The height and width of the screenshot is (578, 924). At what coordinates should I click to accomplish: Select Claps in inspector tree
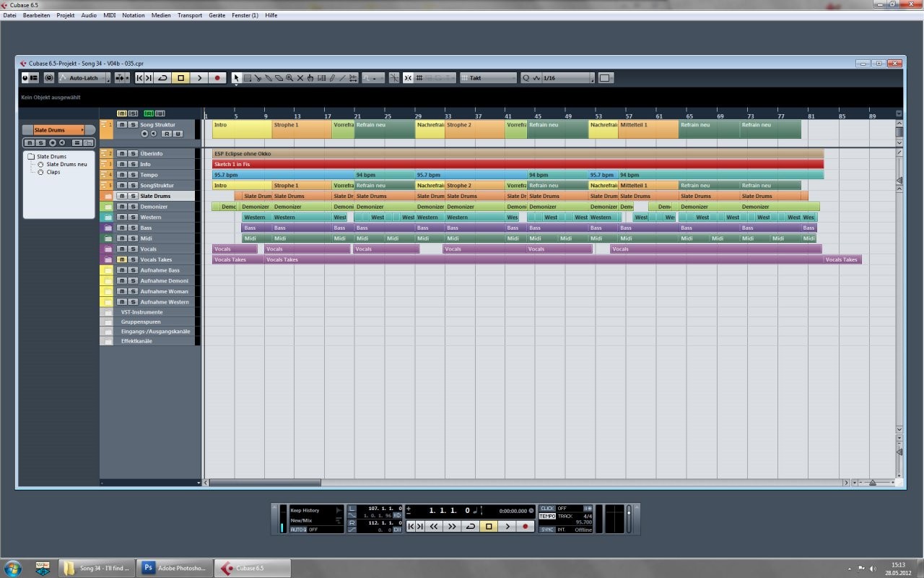tap(53, 172)
